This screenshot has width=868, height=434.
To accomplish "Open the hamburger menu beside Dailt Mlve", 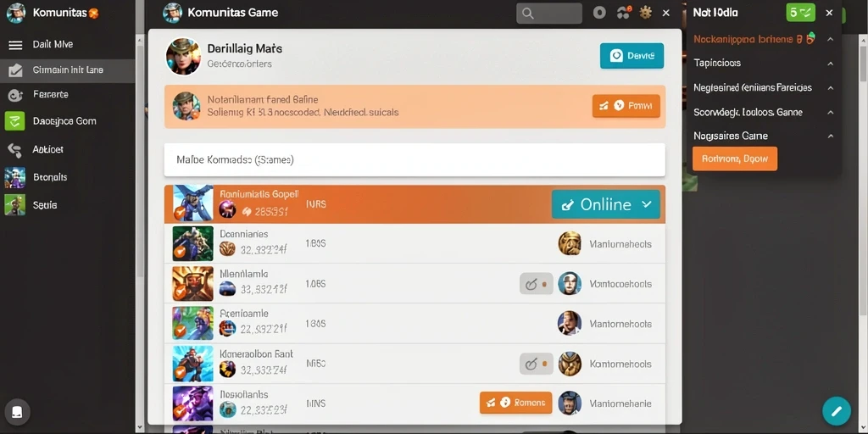I will coord(15,45).
